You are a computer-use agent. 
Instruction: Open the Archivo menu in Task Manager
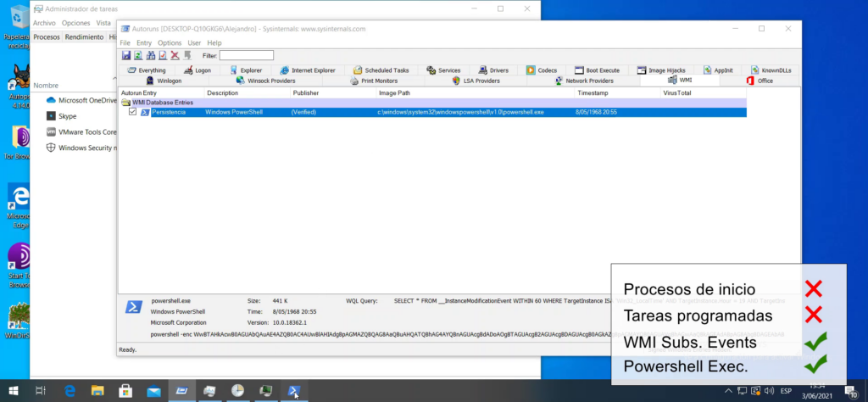point(44,23)
